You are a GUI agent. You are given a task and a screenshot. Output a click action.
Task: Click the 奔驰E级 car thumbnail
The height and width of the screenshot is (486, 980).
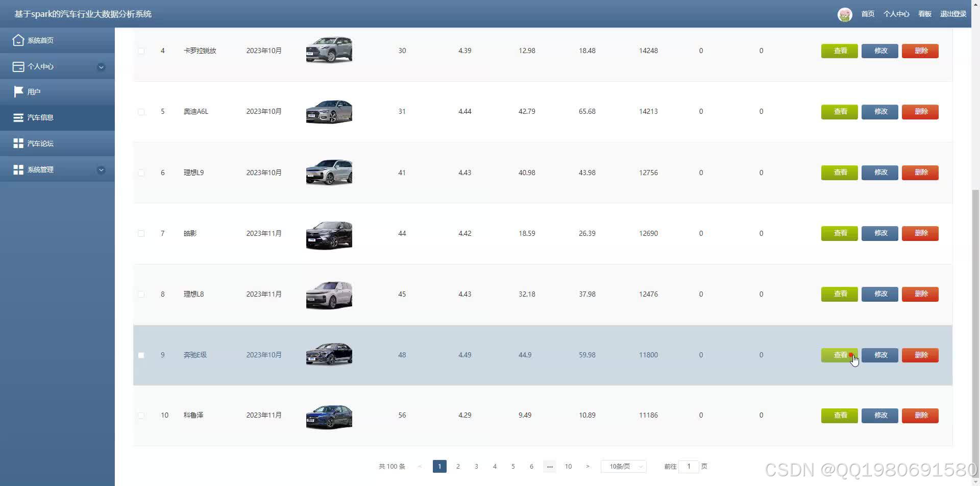coord(329,354)
